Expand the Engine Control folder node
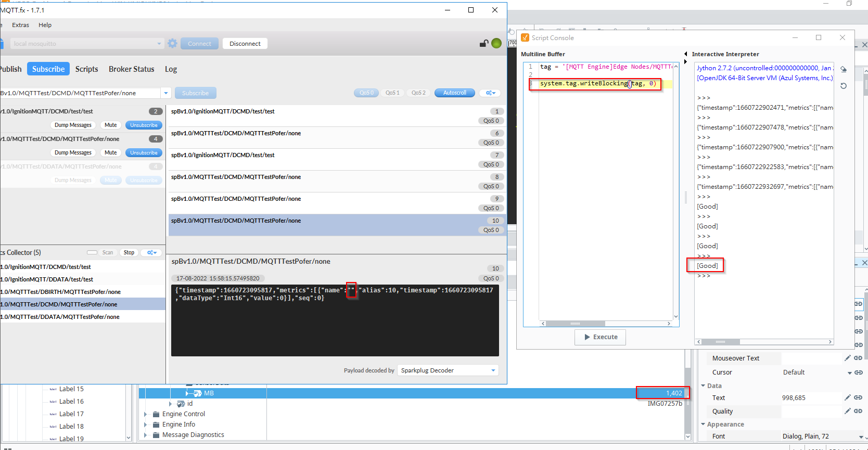 tap(146, 414)
